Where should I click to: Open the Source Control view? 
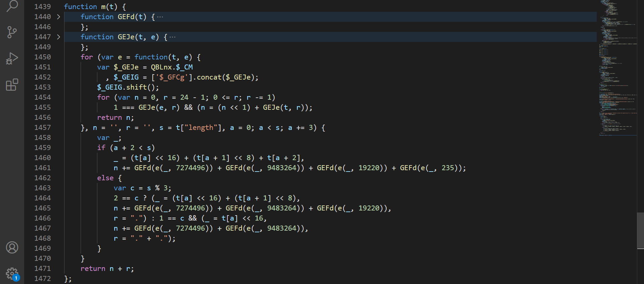(12, 32)
